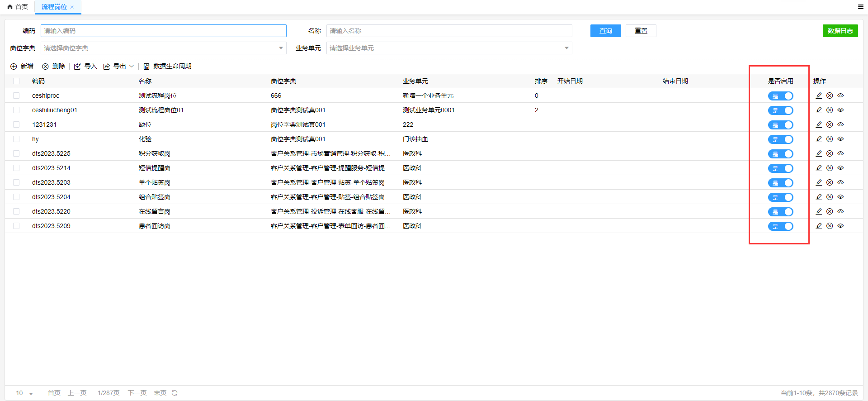This screenshot has width=868, height=401.
Task: Go to 上一页 previous page
Action: pos(77,393)
